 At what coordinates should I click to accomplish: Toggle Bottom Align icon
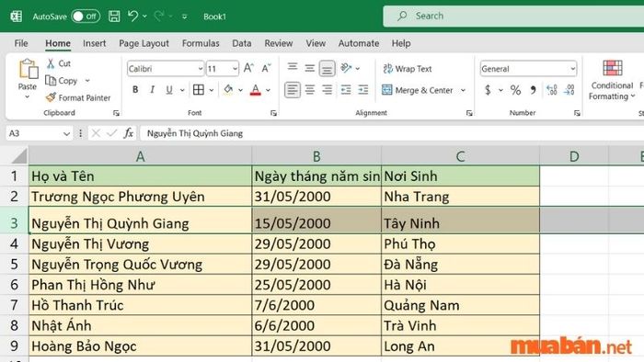(x=327, y=68)
